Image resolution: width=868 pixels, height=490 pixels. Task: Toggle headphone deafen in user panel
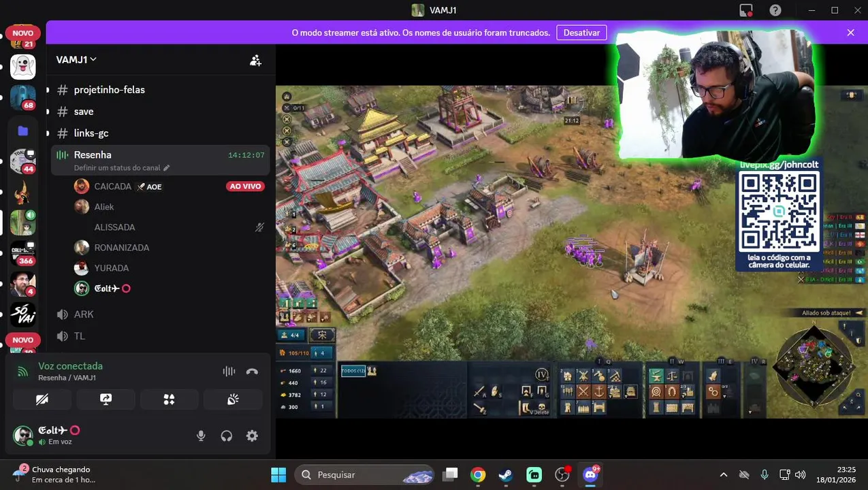point(227,436)
